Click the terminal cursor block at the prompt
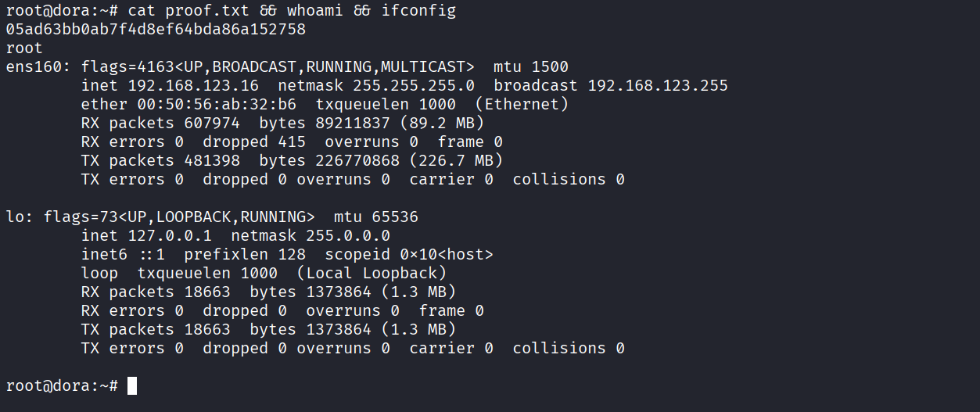 click(132, 386)
